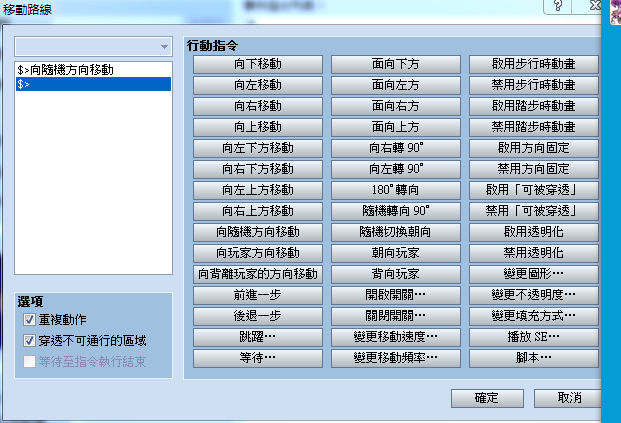Open 開啟開關… dialog
Viewport: 621px width, 423px height.
coord(396,295)
